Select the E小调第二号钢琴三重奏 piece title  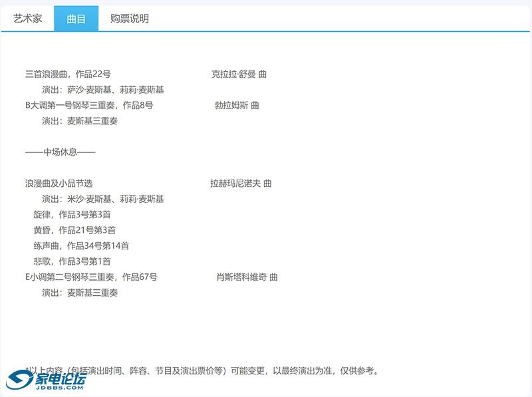click(91, 277)
